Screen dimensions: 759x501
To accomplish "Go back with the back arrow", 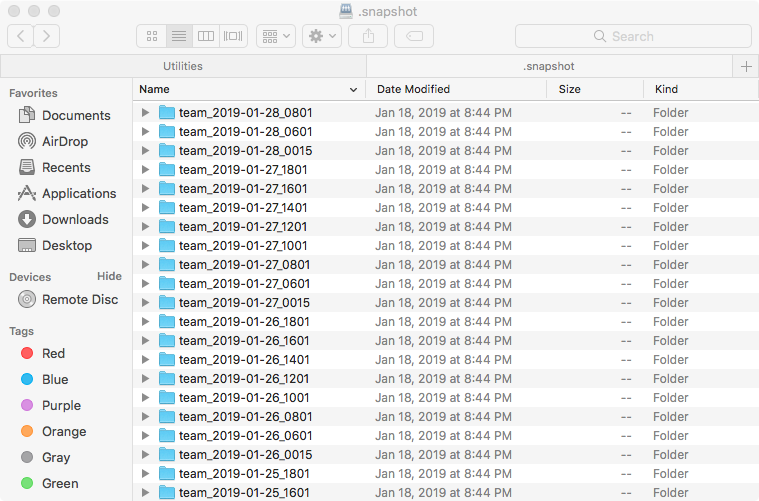I will pos(21,36).
